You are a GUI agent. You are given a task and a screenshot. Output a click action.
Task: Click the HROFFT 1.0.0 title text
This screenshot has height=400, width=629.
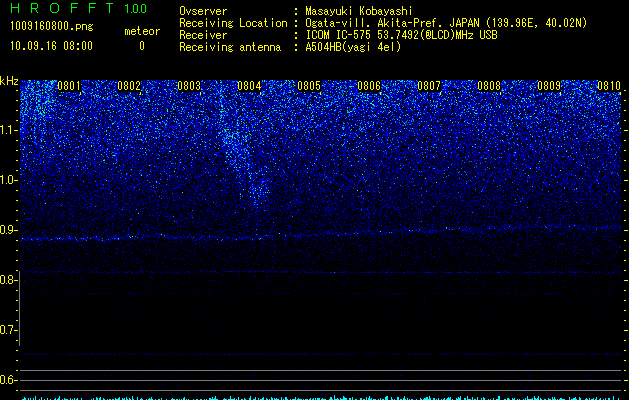click(x=78, y=8)
